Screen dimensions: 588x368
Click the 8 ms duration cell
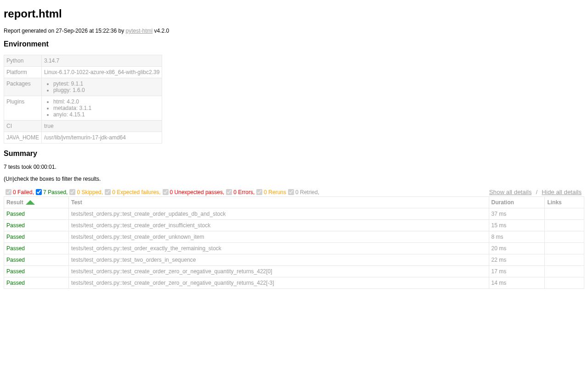[x=517, y=237]
